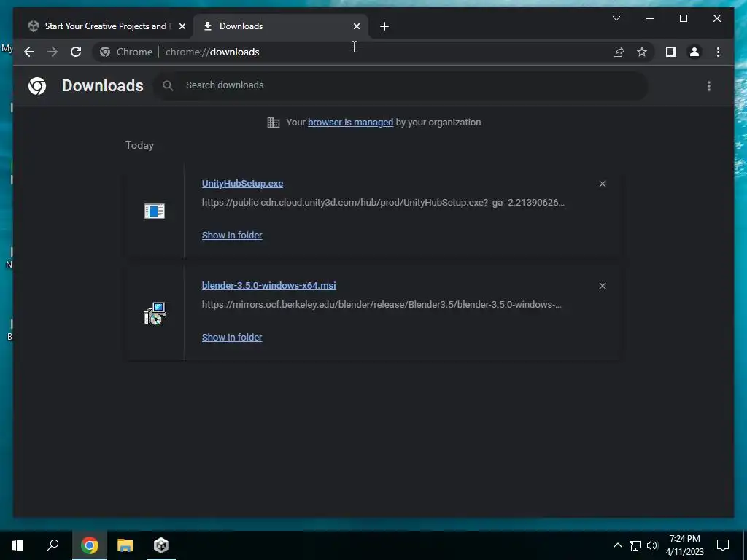Viewport: 747px width, 560px height.
Task: Click the search magnifier icon in downloads
Action: [x=168, y=86]
